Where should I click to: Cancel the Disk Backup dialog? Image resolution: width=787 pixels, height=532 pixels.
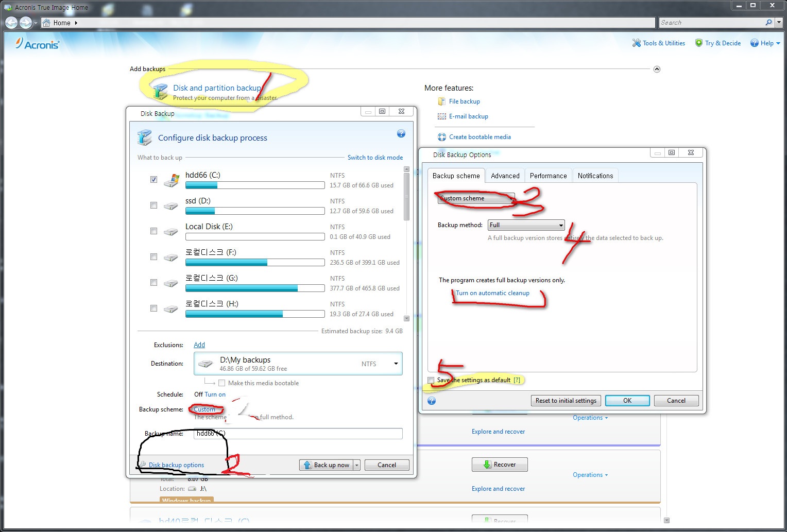click(387, 465)
